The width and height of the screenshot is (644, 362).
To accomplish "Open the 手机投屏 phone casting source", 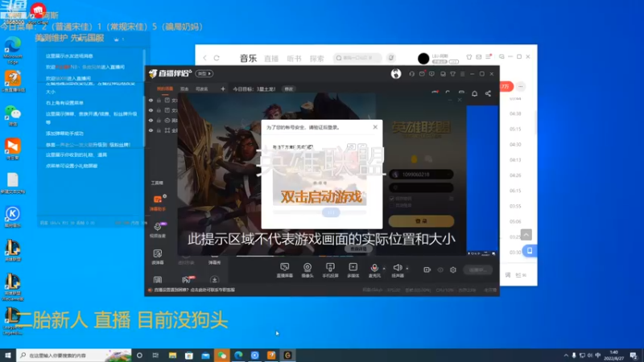I will tap(330, 270).
